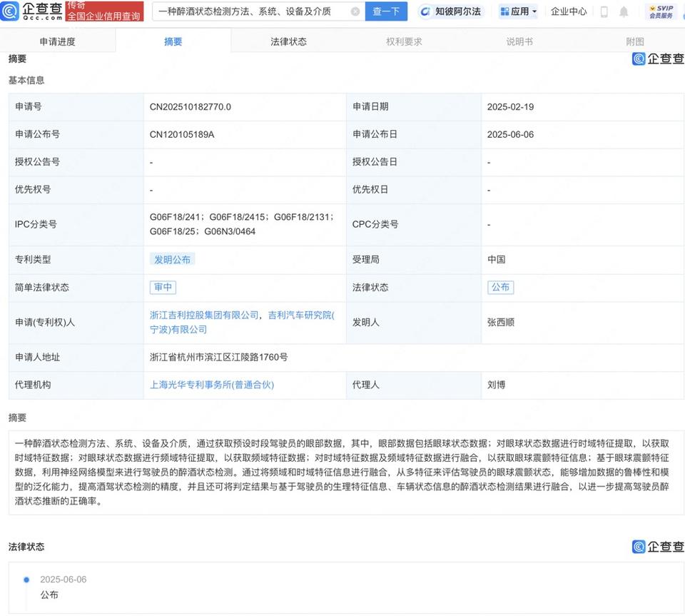Image resolution: width=685 pixels, height=616 pixels.
Task: Click agent name 刘博
Action: (x=497, y=385)
